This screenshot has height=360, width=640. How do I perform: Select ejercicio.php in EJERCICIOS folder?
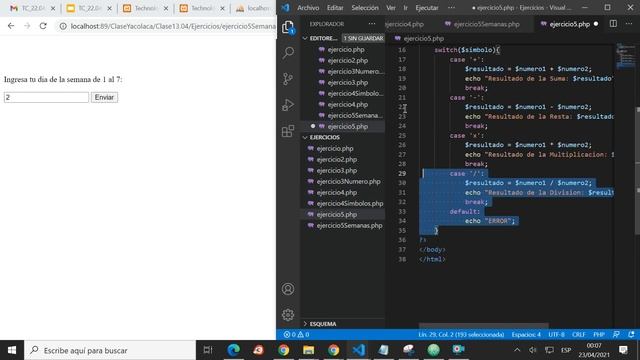point(335,149)
